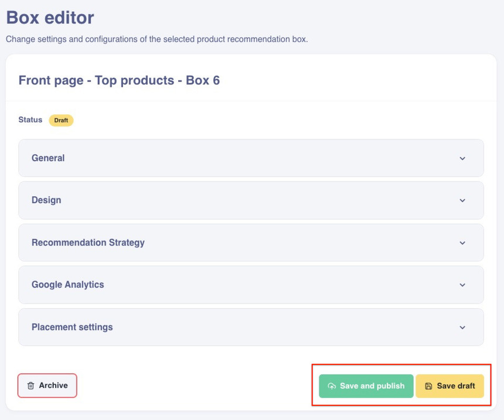Open the General section header

pos(48,158)
